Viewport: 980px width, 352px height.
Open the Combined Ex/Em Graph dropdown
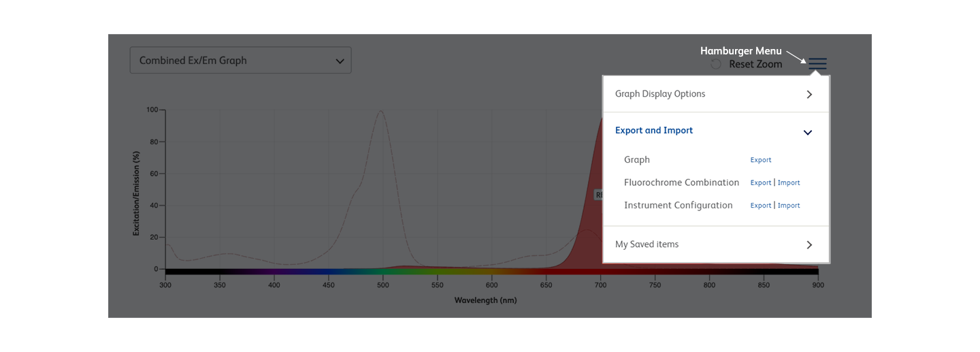240,60
